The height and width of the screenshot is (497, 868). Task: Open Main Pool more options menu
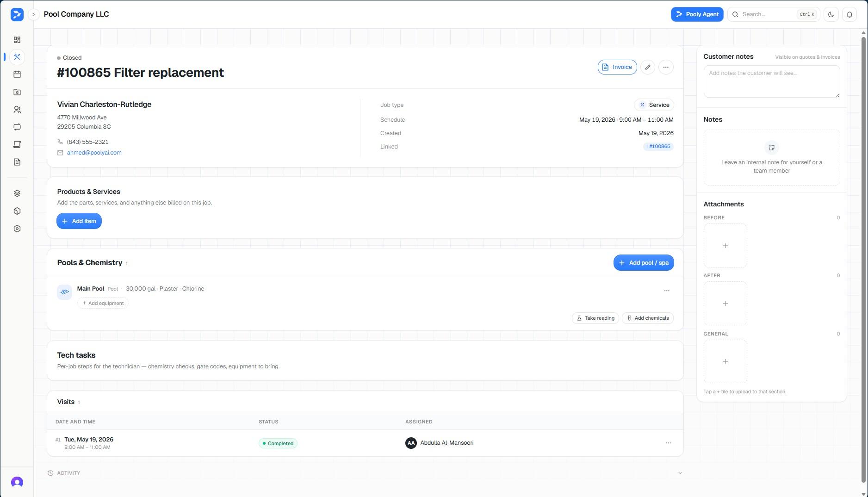(x=667, y=291)
